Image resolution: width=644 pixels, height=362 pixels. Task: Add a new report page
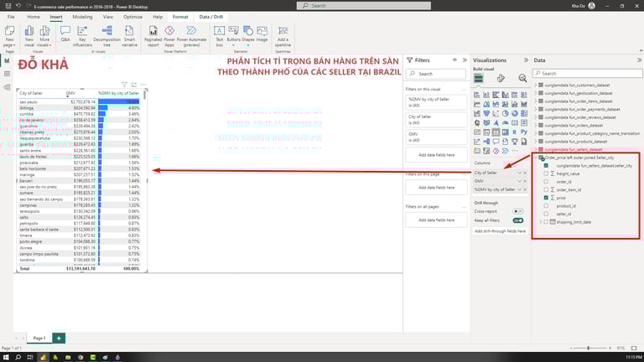[x=59, y=339]
